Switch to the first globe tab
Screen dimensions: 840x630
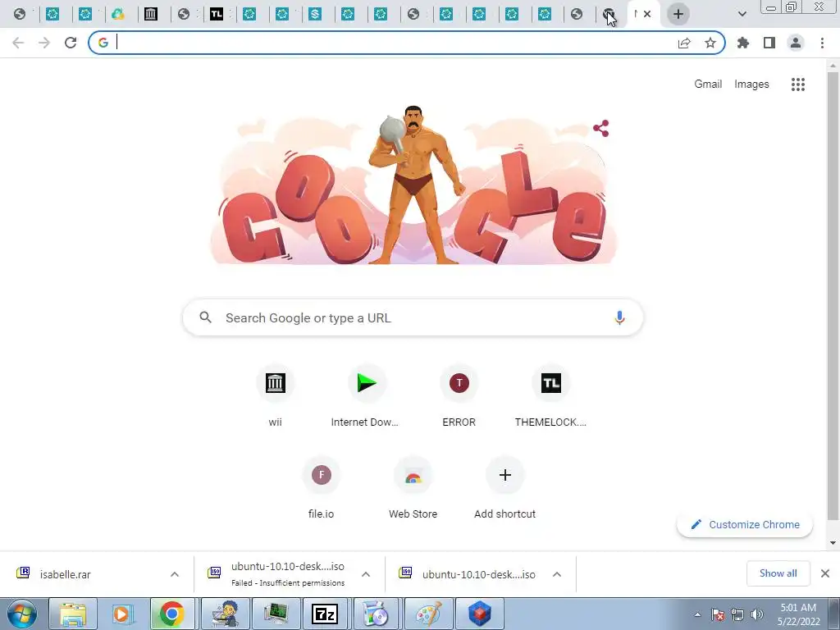click(20, 14)
